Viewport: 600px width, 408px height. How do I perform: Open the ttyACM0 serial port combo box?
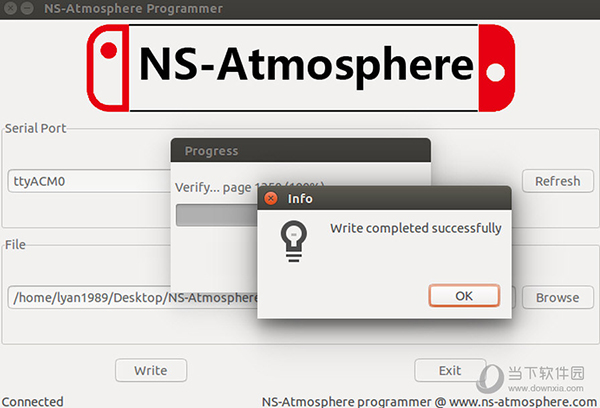click(x=89, y=181)
